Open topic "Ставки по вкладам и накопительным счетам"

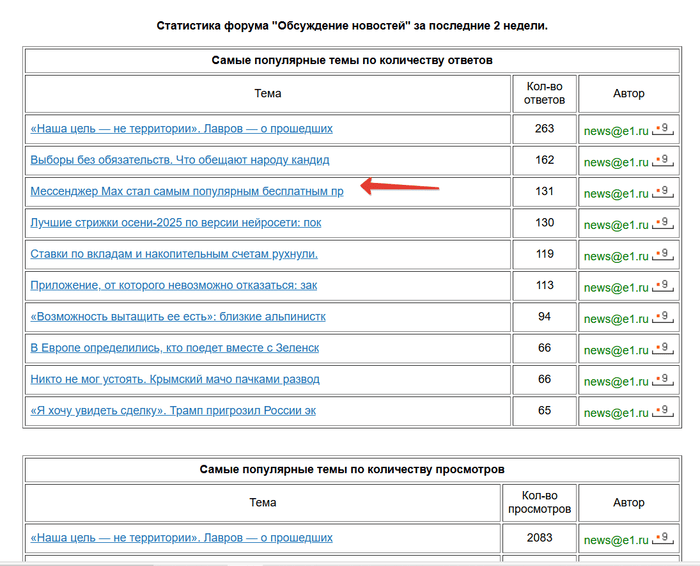174,254
